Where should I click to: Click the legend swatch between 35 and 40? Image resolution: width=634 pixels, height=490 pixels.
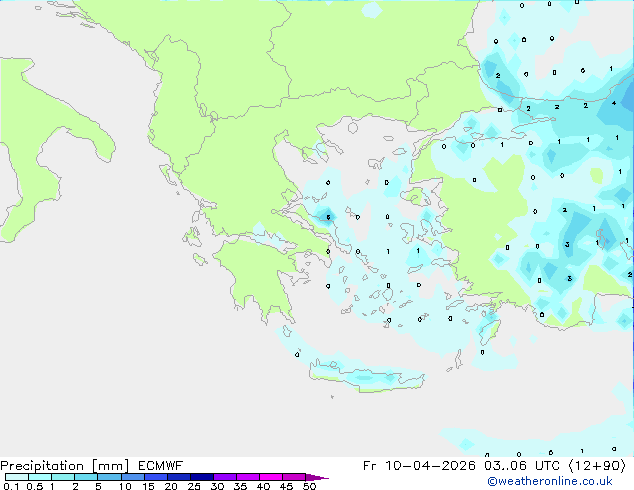click(x=248, y=477)
